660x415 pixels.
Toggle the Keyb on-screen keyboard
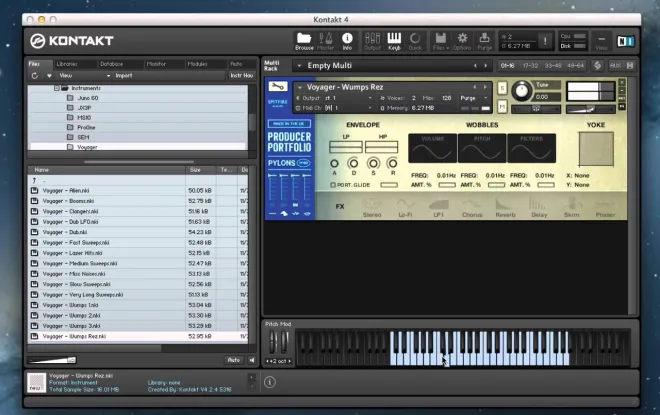394,41
